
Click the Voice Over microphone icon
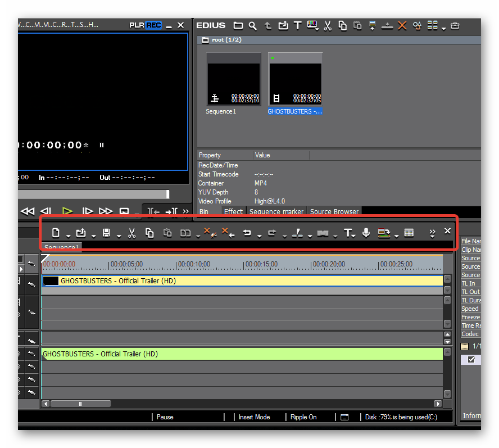366,233
